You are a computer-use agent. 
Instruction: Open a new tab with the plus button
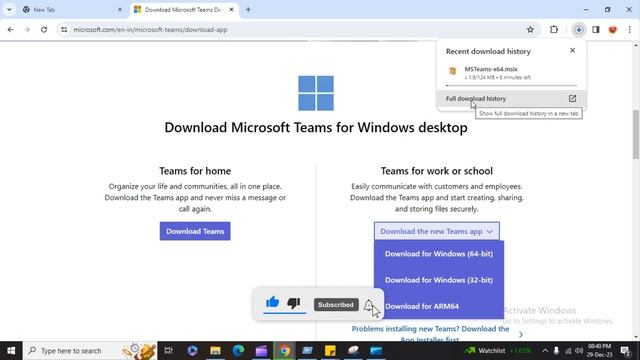coord(248,9)
